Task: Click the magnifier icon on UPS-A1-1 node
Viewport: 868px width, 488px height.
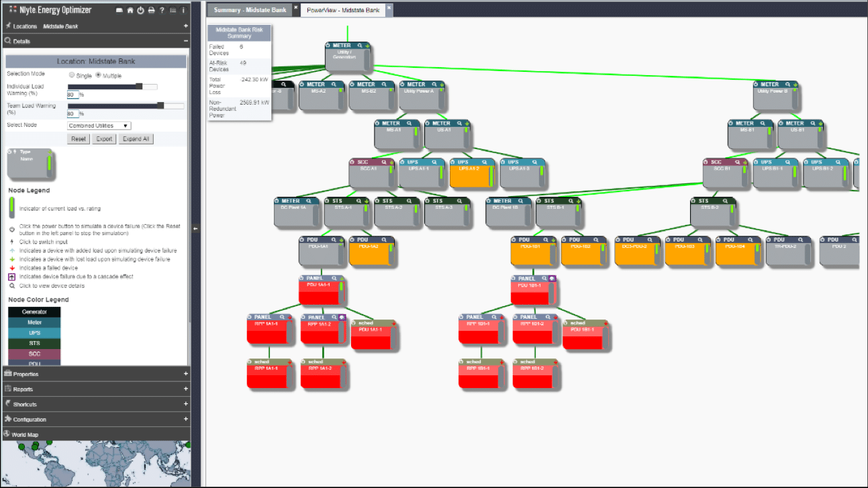Action: coord(434,162)
